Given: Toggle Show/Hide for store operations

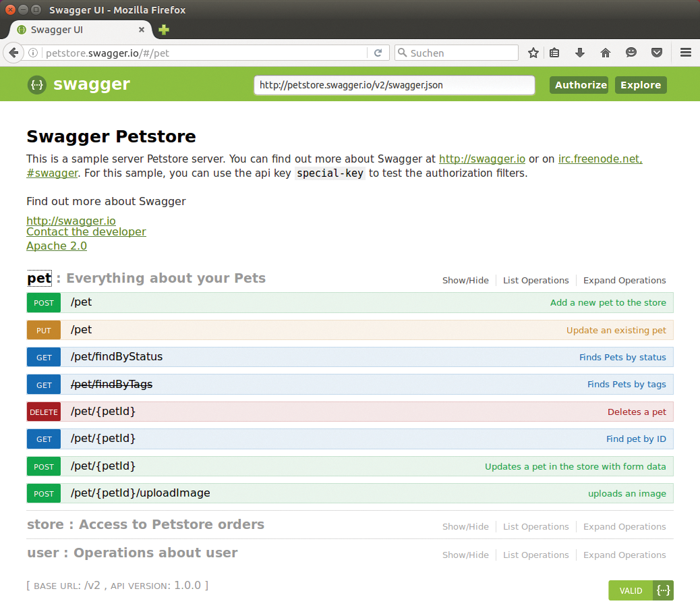Looking at the screenshot, I should 465,526.
